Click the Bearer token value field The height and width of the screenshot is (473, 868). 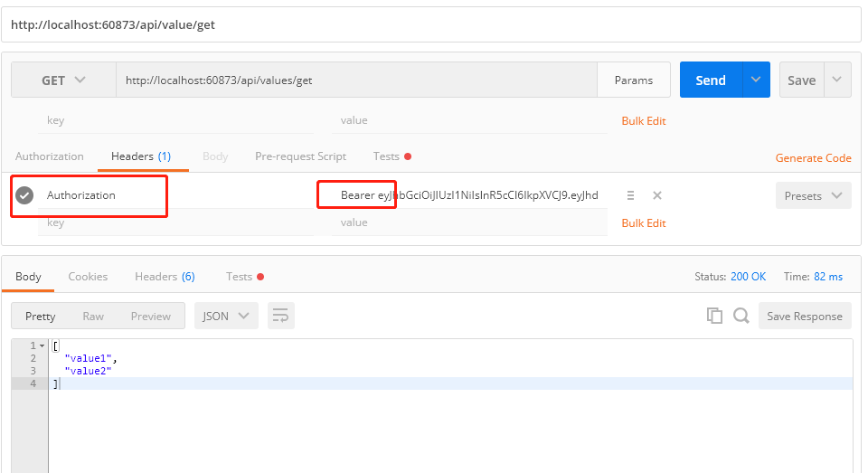(469, 195)
